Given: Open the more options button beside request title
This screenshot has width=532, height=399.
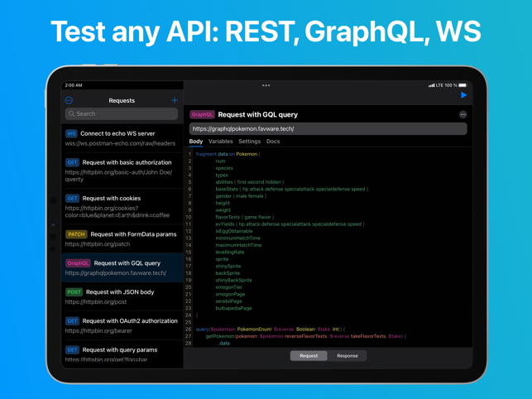Looking at the screenshot, I should tap(463, 115).
